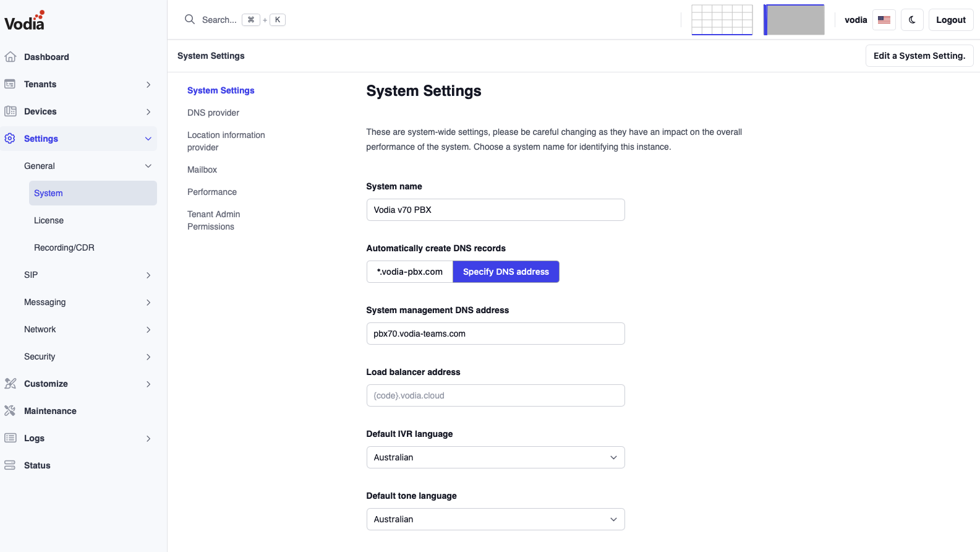Click the search magnifier icon

pos(190,20)
